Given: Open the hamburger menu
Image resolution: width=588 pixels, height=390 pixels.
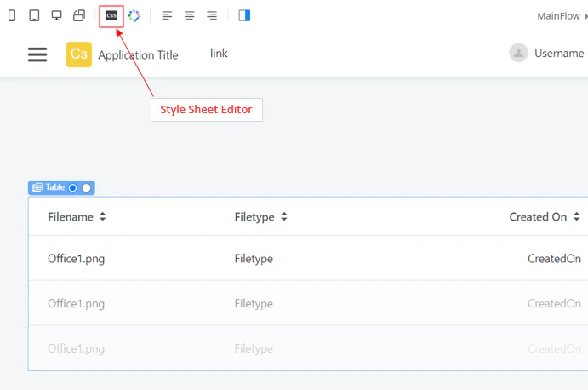Looking at the screenshot, I should point(37,54).
